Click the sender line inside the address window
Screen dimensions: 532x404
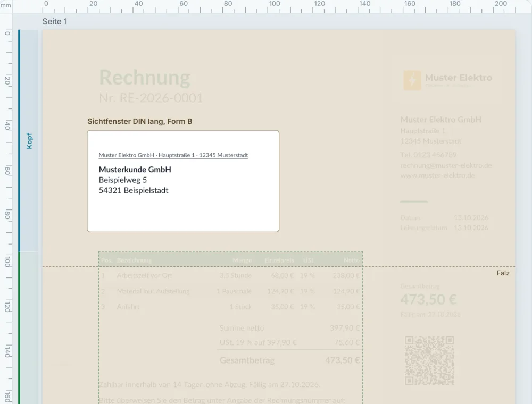[x=173, y=155]
